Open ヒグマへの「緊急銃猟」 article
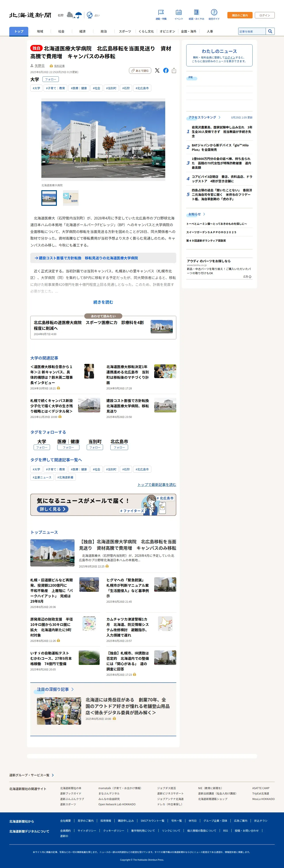This screenshot has height=868, width=284. click(x=128, y=588)
